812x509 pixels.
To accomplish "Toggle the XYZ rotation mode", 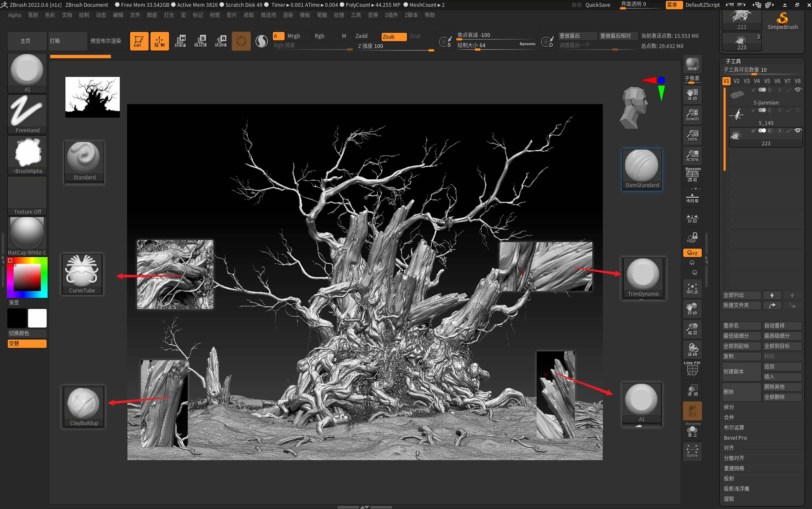I will [692, 253].
